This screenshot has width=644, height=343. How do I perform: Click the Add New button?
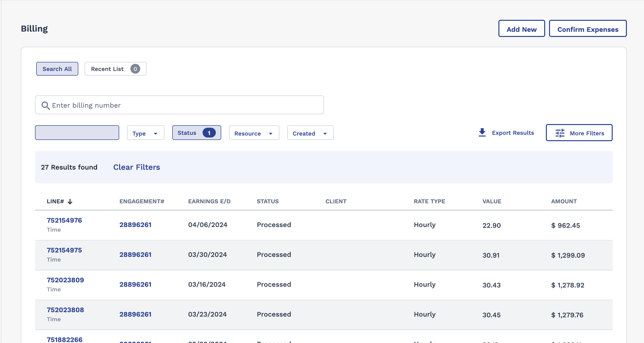coord(521,29)
